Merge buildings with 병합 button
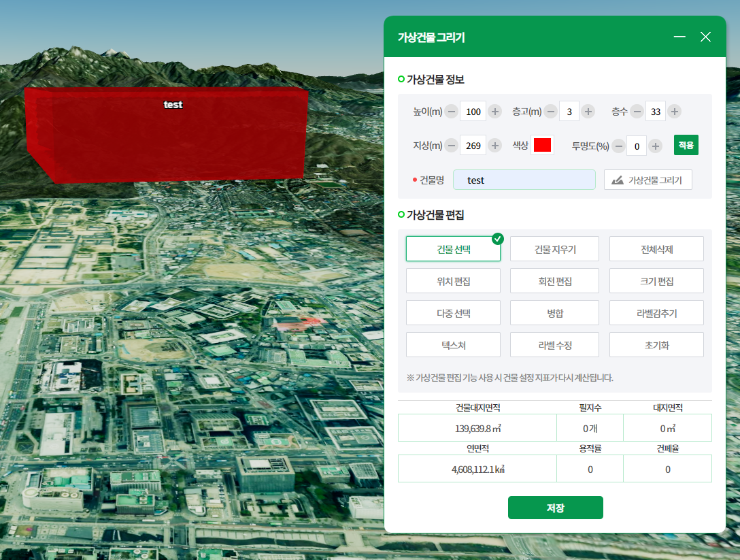The image size is (740, 560). click(554, 313)
